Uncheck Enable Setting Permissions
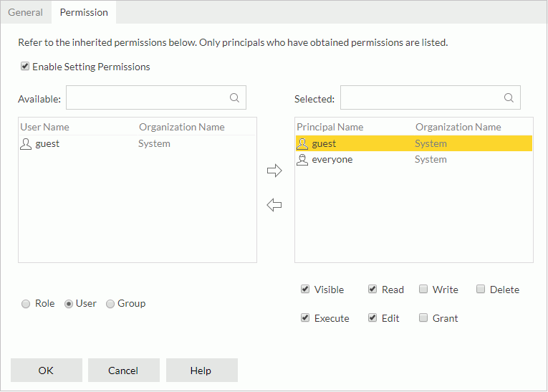548x392 pixels. (25, 66)
